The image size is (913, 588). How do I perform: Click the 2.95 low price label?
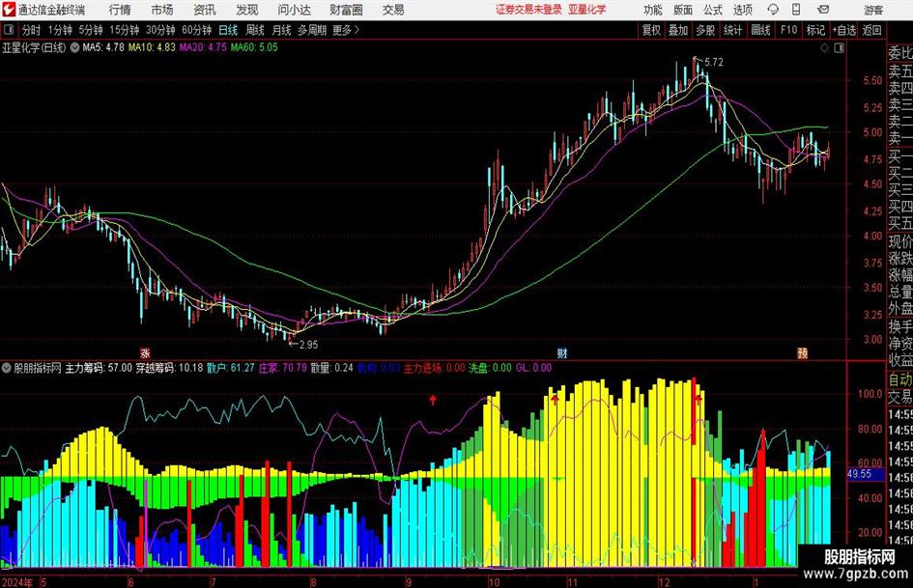click(307, 345)
